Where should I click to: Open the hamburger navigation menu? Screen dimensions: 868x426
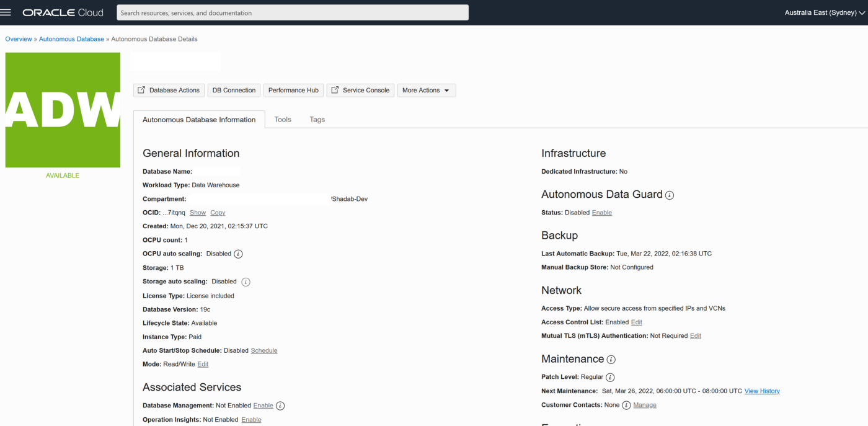(x=6, y=12)
